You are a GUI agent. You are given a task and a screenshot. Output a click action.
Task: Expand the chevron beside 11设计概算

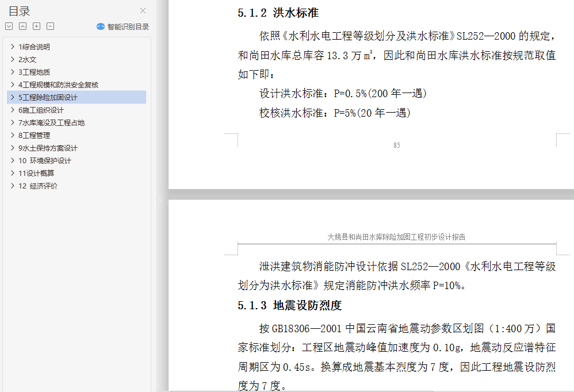coord(13,173)
